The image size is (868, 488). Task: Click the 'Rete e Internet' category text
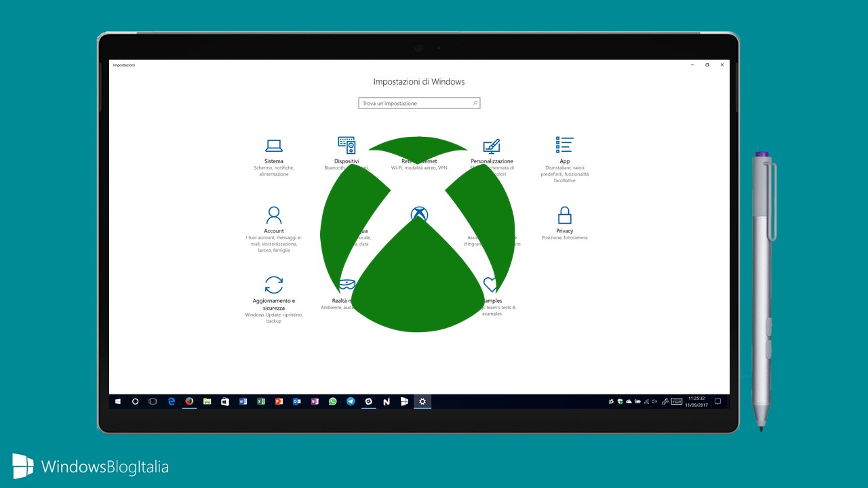(419, 161)
